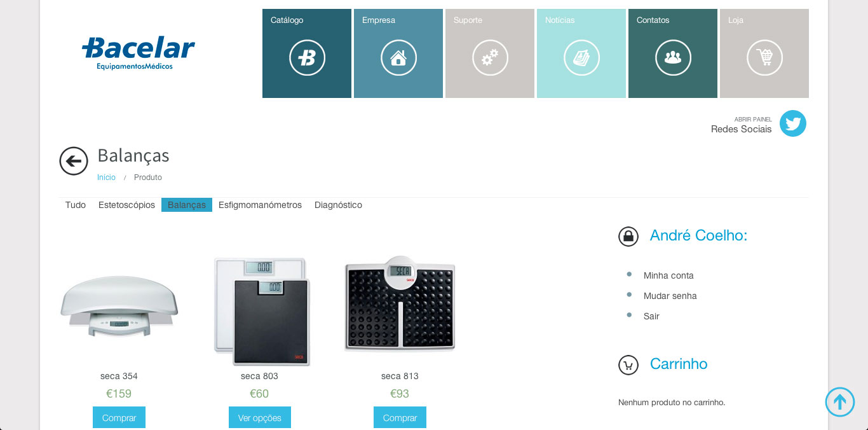Open the seca 813 product image
The height and width of the screenshot is (430, 868).
pos(400,304)
